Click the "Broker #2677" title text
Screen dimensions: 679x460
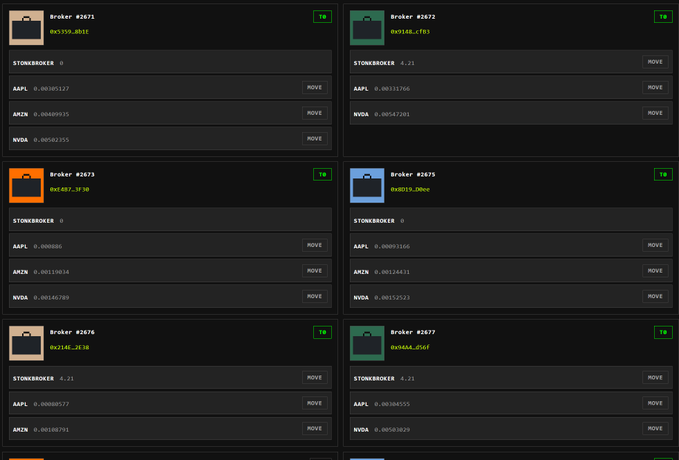(413, 332)
